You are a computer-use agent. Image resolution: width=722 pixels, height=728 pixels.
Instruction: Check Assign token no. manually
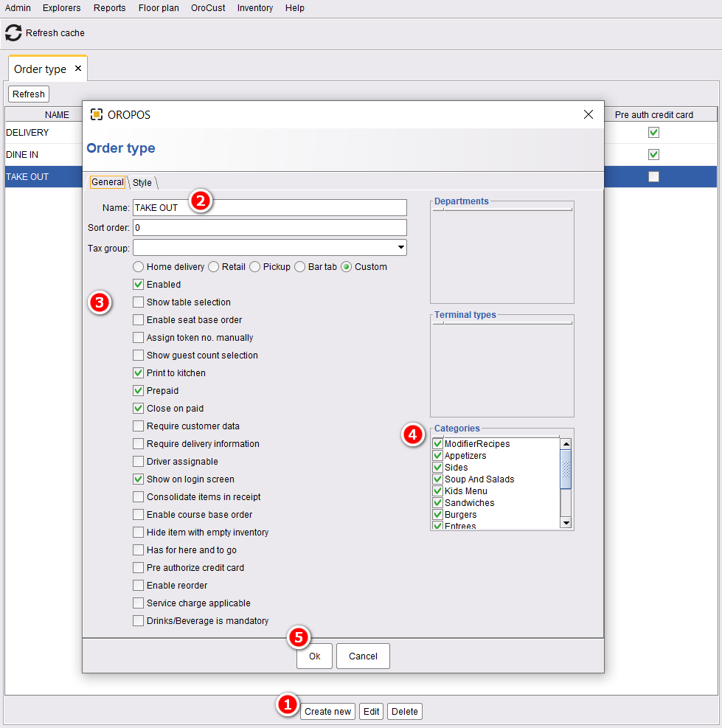[138, 338]
